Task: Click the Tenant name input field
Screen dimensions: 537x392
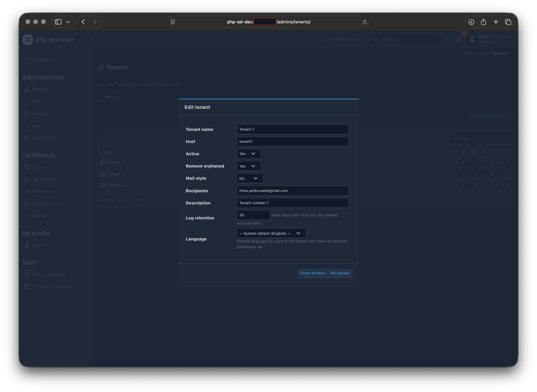Action: (292, 130)
